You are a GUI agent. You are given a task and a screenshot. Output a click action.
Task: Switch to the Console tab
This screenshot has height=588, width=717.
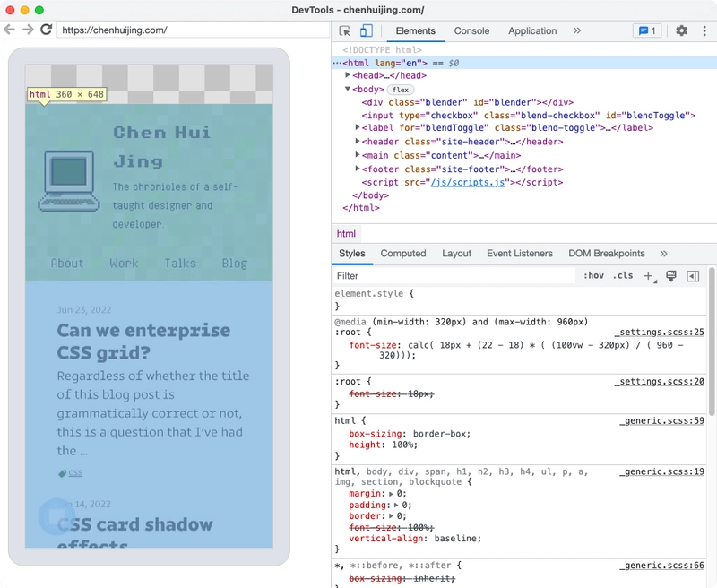coord(471,30)
